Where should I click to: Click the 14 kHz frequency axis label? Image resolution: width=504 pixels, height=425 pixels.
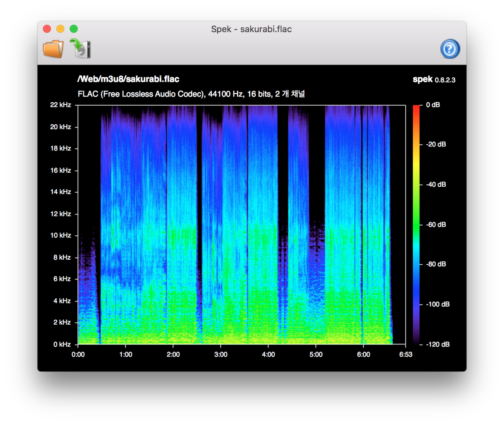60,192
